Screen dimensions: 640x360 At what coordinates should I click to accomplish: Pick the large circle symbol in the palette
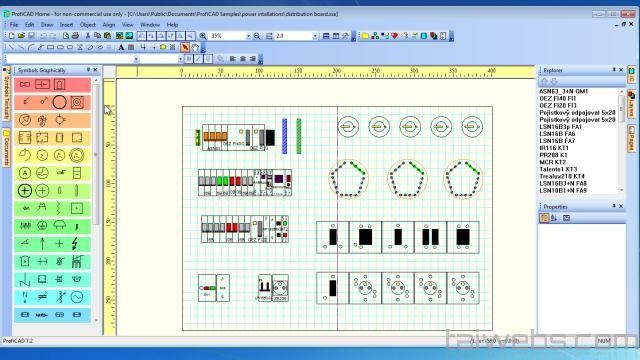60,102
